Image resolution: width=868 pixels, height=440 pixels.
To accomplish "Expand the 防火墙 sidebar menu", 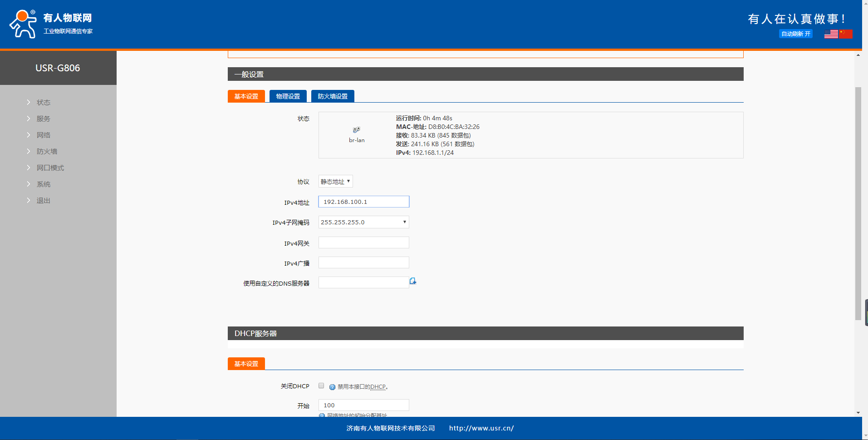I will point(47,152).
